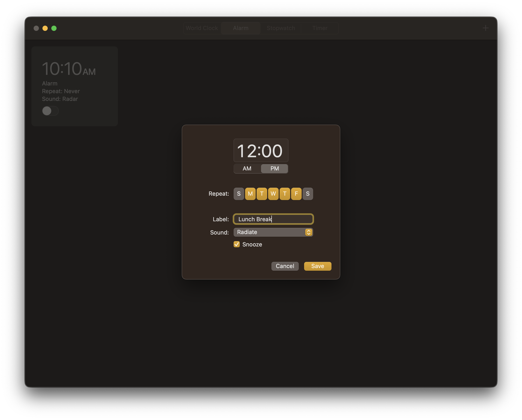Save the Lunch Break alarm
The image size is (522, 420).
[x=317, y=266]
